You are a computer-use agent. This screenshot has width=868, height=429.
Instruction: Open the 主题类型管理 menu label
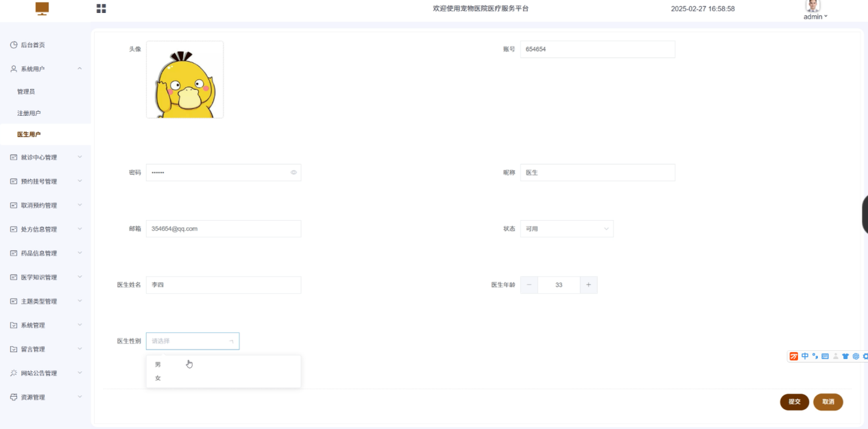(x=39, y=302)
